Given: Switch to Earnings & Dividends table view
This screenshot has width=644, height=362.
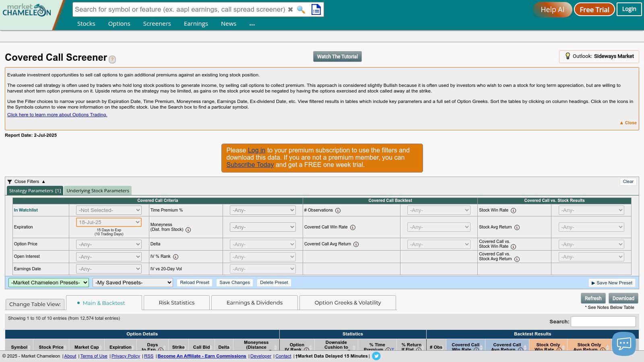Looking at the screenshot, I should click(254, 302).
